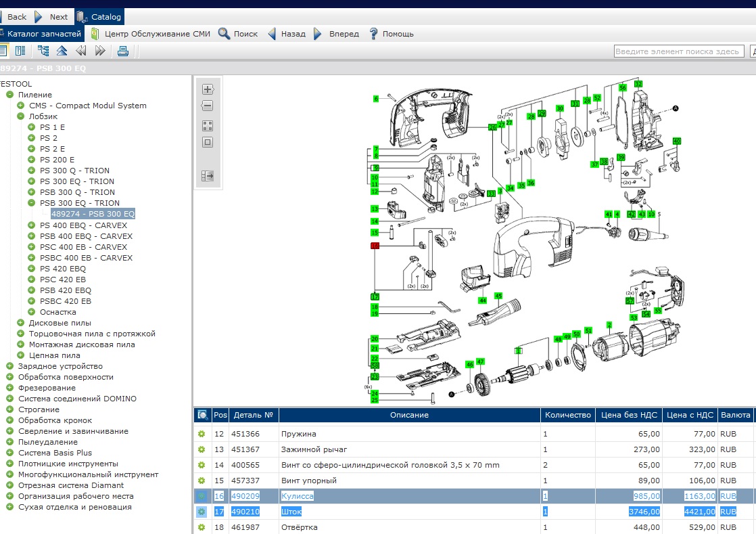Image resolution: width=756 pixels, height=534 pixels.
Task: Select Сухая отделка и реновация item
Action: coord(75,507)
